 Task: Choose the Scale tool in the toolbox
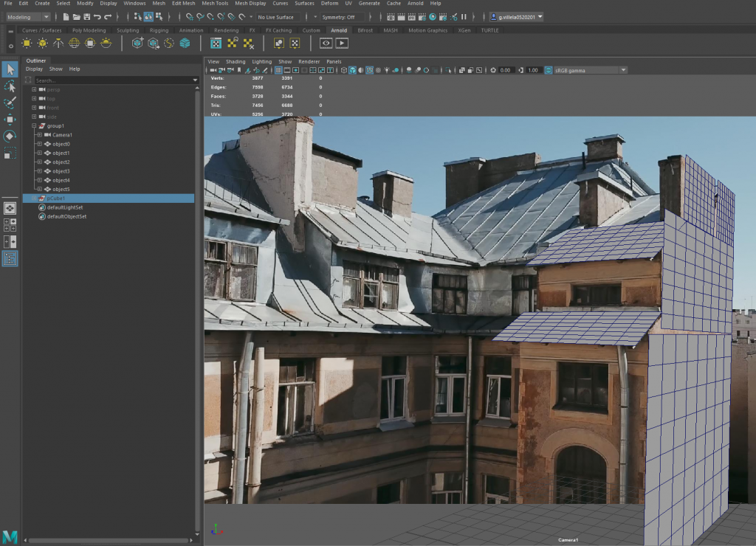click(10, 153)
